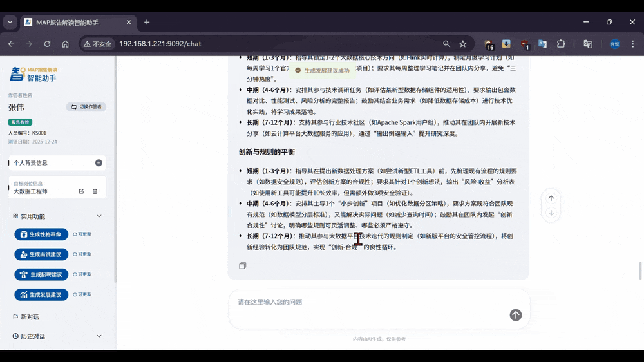Reload the current page
The image size is (644, 362).
[x=47, y=44]
